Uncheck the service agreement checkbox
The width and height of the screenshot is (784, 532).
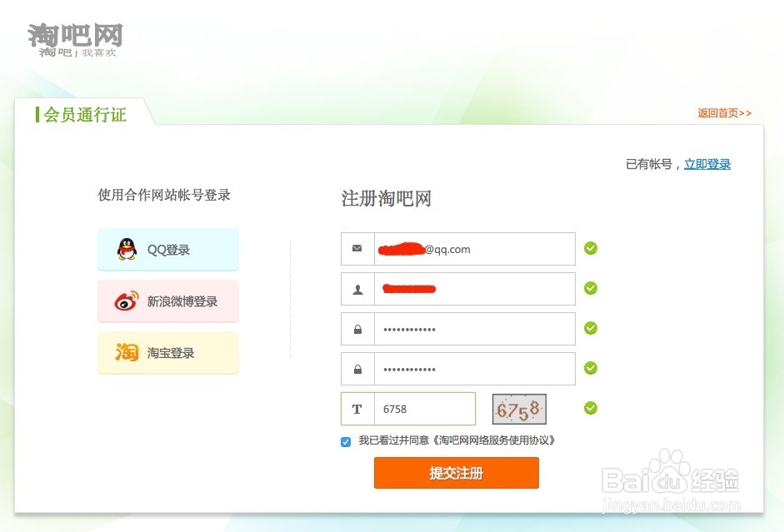(x=346, y=441)
